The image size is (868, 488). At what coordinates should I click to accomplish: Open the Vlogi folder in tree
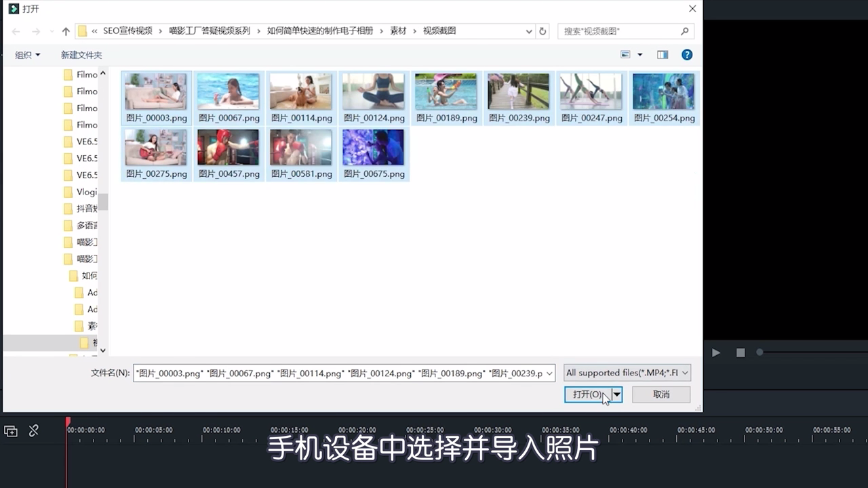click(x=80, y=192)
